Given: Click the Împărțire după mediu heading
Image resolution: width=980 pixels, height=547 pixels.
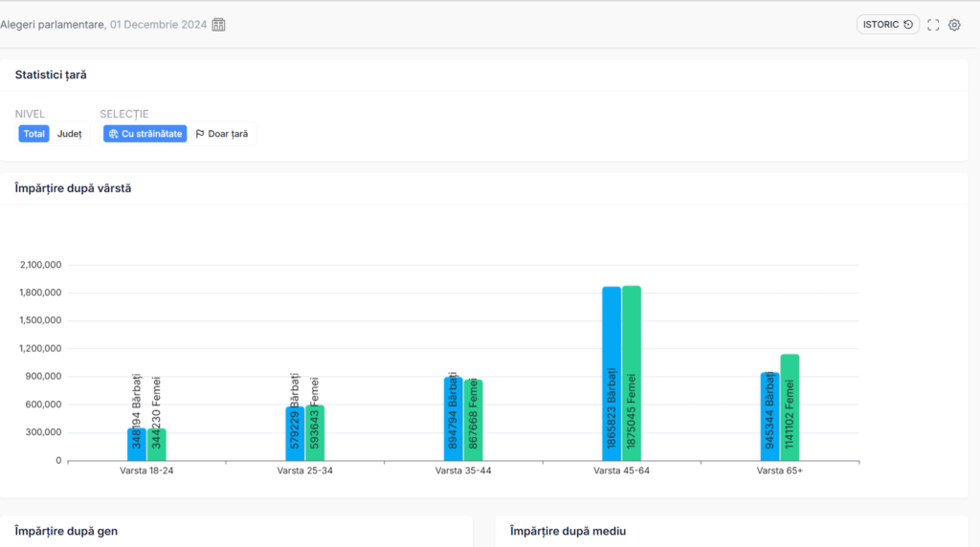Looking at the screenshot, I should [x=568, y=532].
